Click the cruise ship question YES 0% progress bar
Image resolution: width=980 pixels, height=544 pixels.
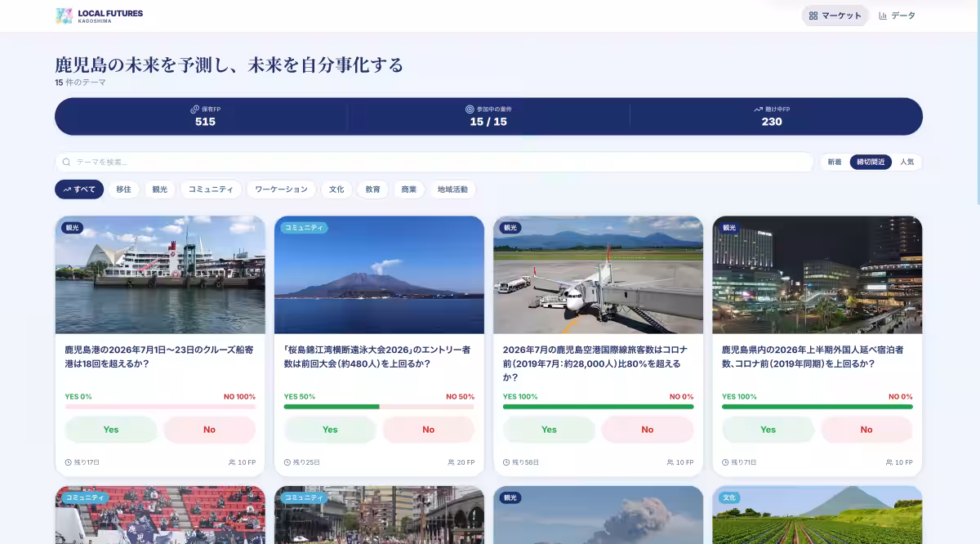pos(160,407)
